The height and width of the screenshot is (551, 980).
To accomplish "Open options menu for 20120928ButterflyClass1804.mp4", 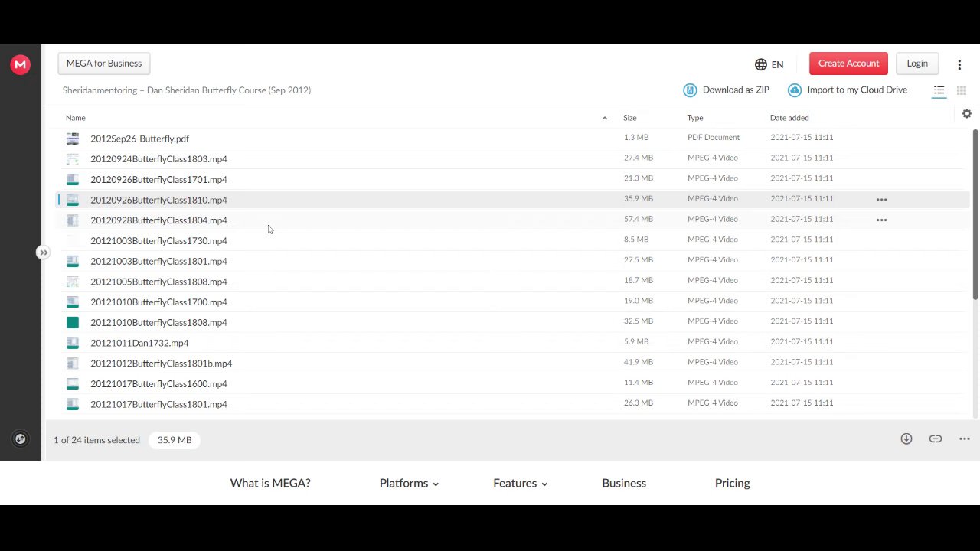I will [x=881, y=220].
